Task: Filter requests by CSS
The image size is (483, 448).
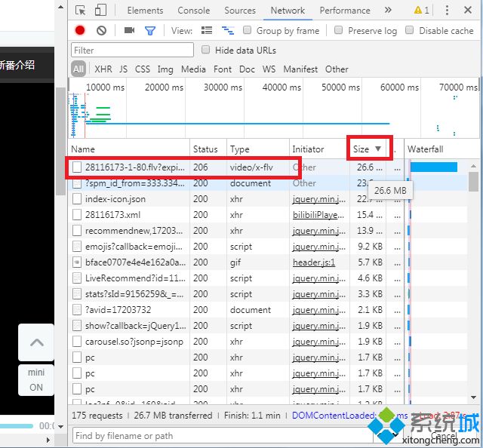Action: pyautogui.click(x=143, y=69)
